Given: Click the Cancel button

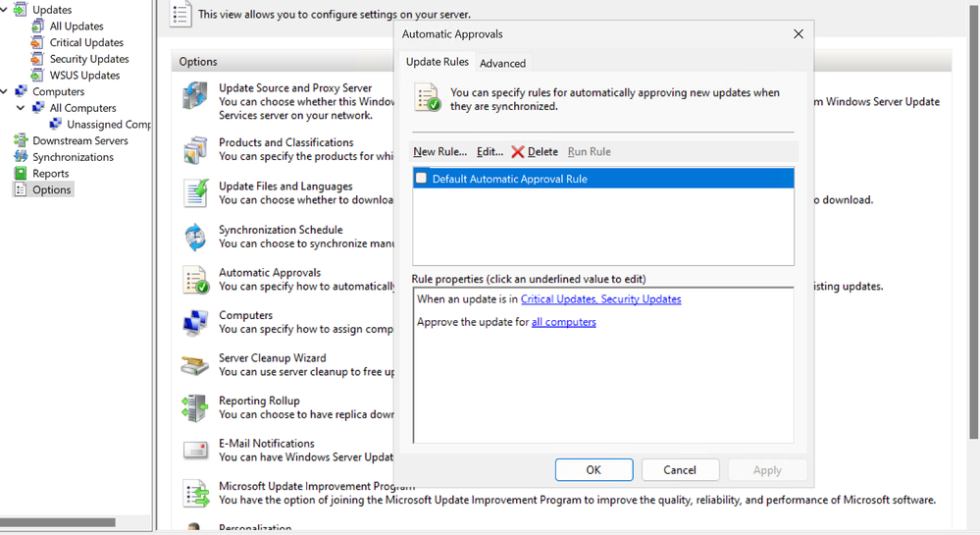Looking at the screenshot, I should tap(680, 470).
